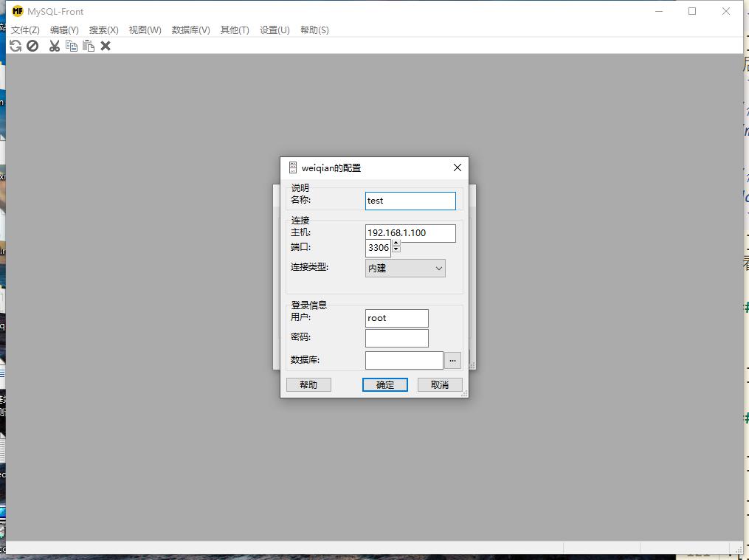Viewport: 749px width, 560px height.
Task: Open the 视图(W) menu
Action: (x=145, y=30)
